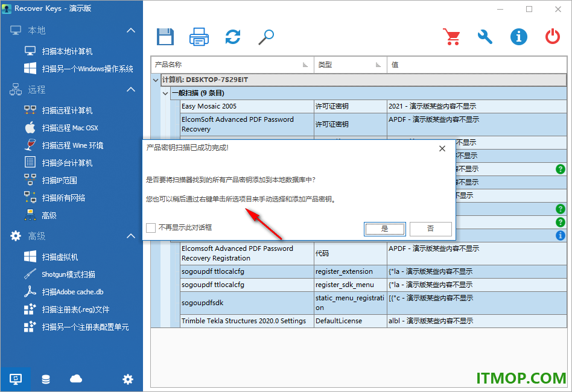Click the blue info badge in table
This screenshot has height=392, width=572.
pos(561,235)
